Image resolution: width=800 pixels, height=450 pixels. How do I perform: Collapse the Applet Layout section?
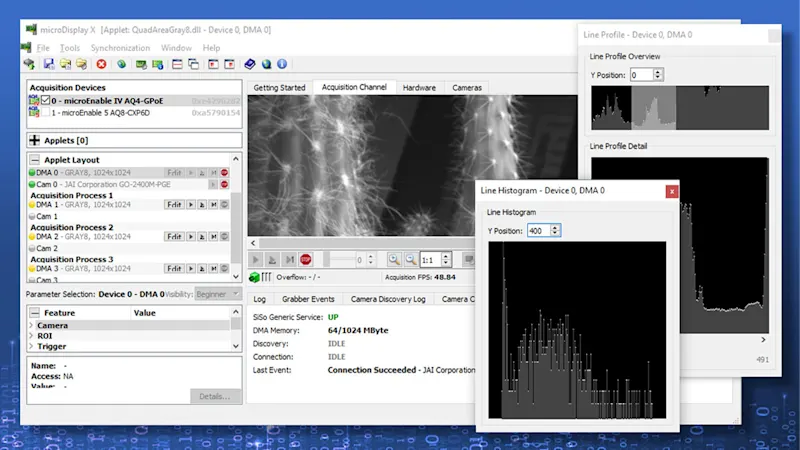(34, 160)
